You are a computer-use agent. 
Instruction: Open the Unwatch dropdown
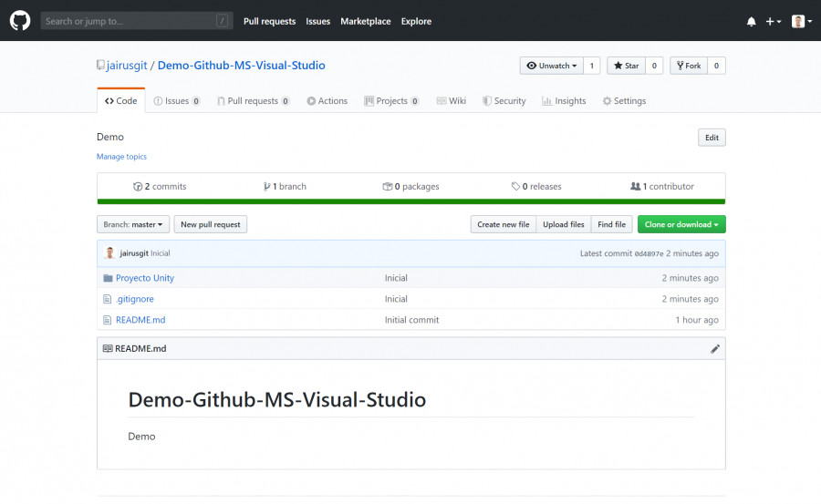551,66
